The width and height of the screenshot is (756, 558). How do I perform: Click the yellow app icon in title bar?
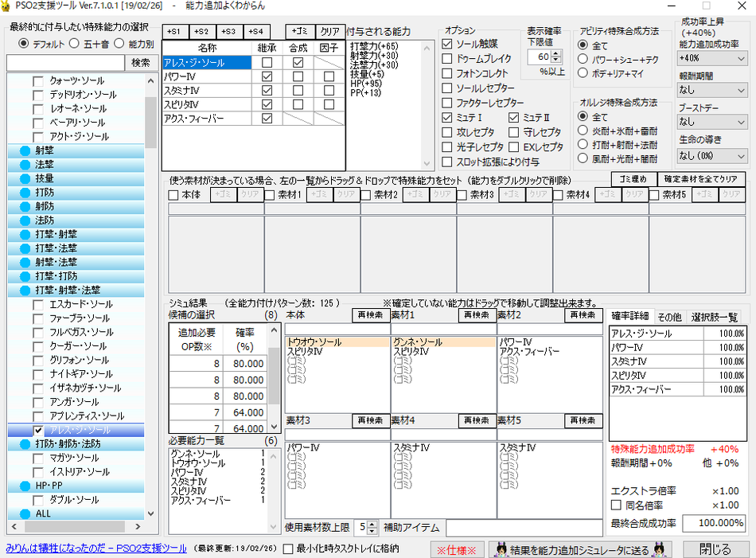coord(6,6)
